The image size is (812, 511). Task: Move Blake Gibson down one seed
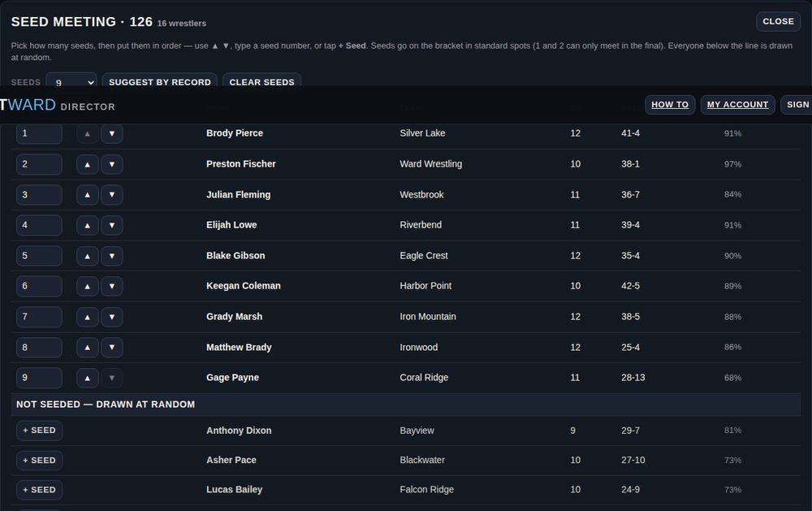point(112,256)
